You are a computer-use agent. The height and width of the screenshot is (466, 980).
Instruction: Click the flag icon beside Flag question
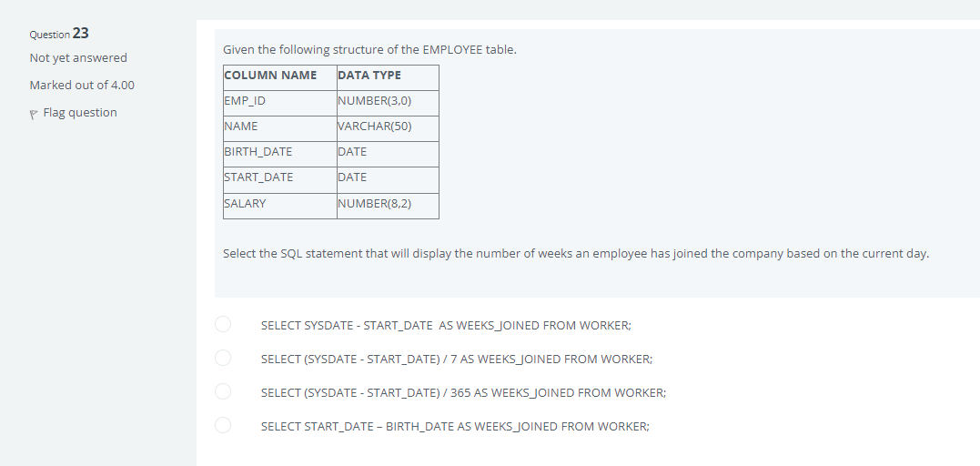pos(34,114)
